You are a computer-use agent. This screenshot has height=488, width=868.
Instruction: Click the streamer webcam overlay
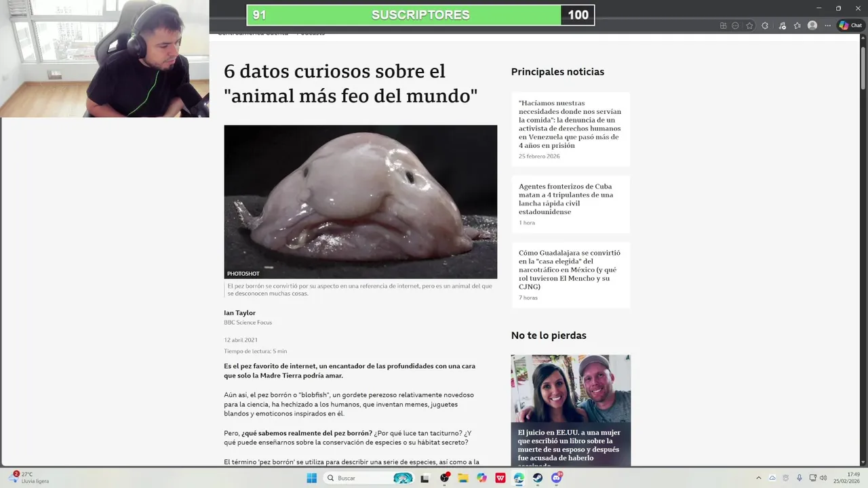point(104,59)
